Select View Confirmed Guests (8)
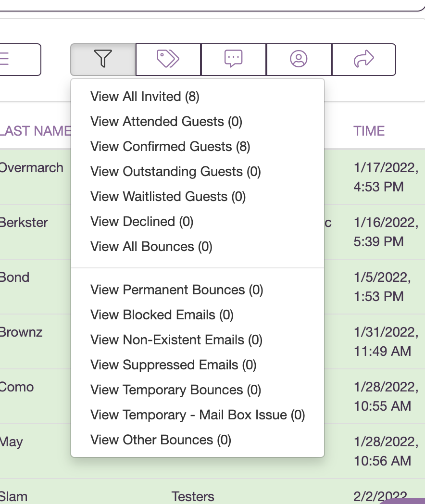Viewport: 425px width, 504px height. [x=170, y=147]
